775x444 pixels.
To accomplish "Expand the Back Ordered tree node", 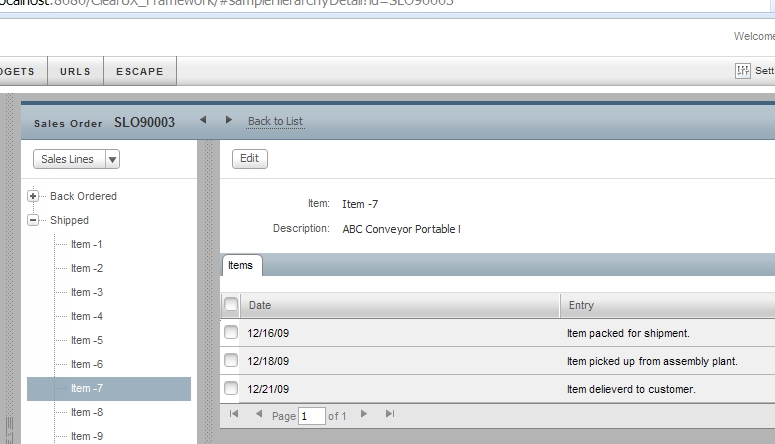I will coord(33,196).
